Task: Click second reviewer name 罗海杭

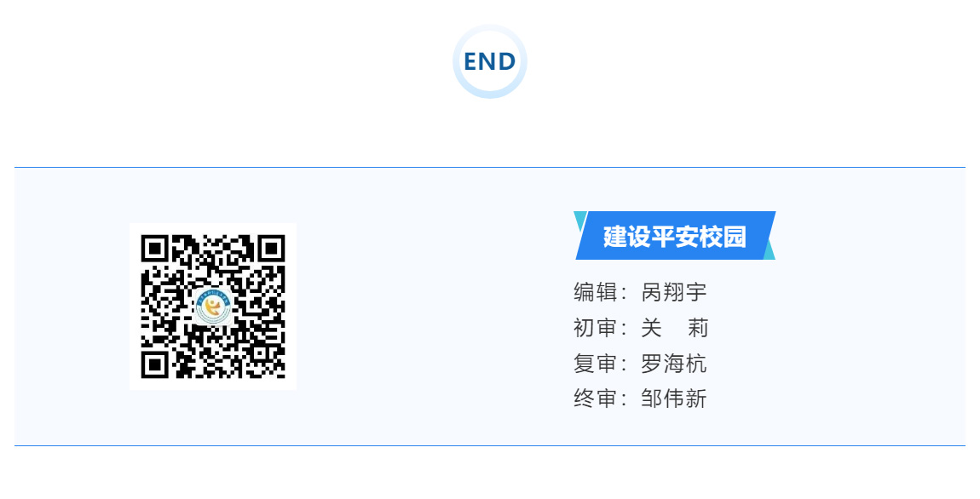Action: click(x=674, y=364)
